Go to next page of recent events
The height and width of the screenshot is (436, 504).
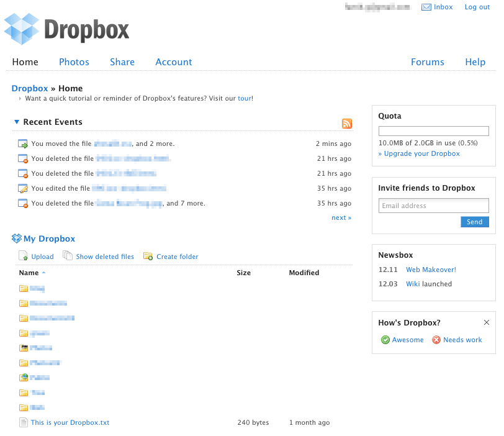pos(341,217)
